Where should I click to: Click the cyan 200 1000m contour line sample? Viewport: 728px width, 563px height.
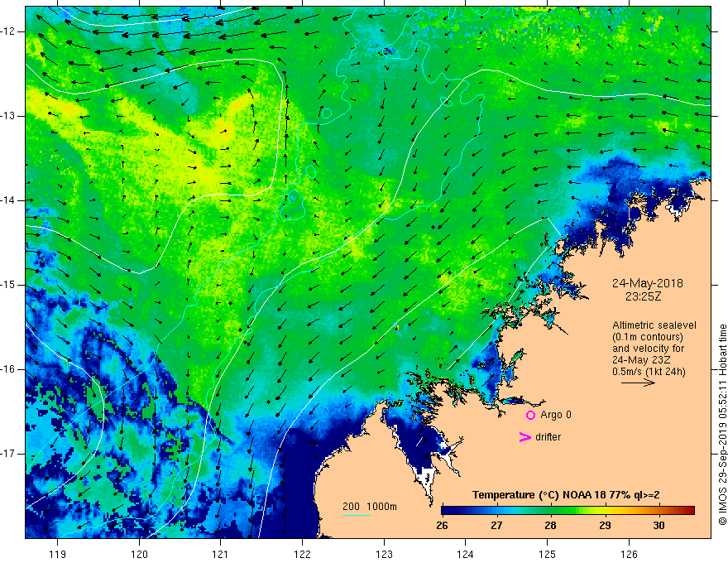357,515
